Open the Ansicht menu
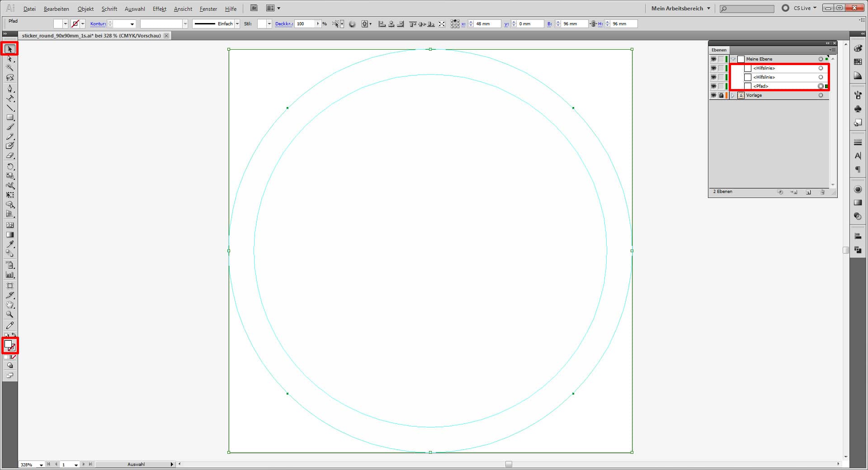 click(x=183, y=9)
